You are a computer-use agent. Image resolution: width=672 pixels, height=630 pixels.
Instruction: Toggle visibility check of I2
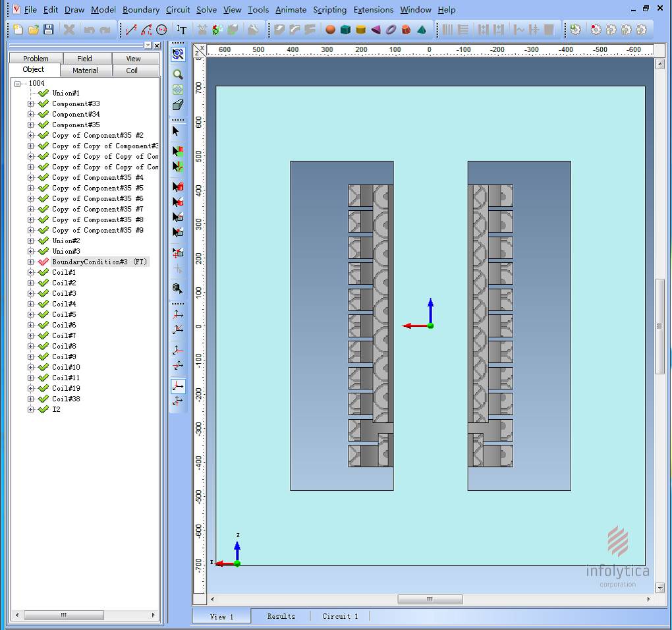pos(43,409)
